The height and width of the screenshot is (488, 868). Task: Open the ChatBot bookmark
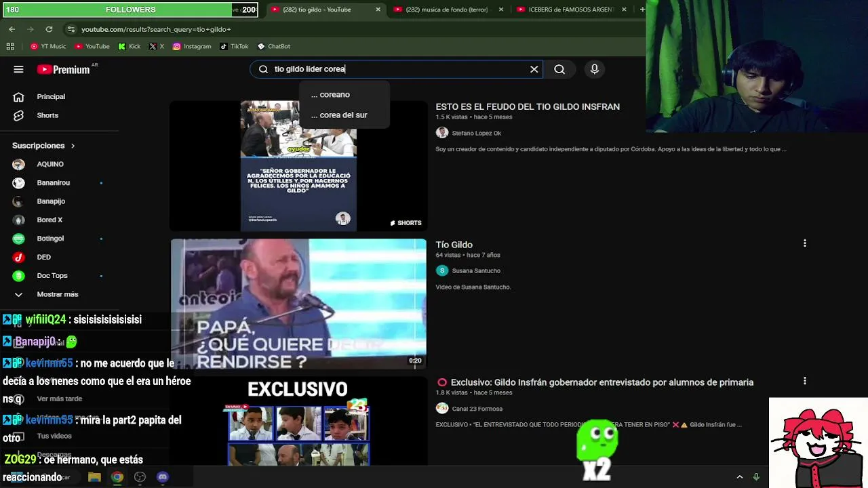click(x=273, y=46)
